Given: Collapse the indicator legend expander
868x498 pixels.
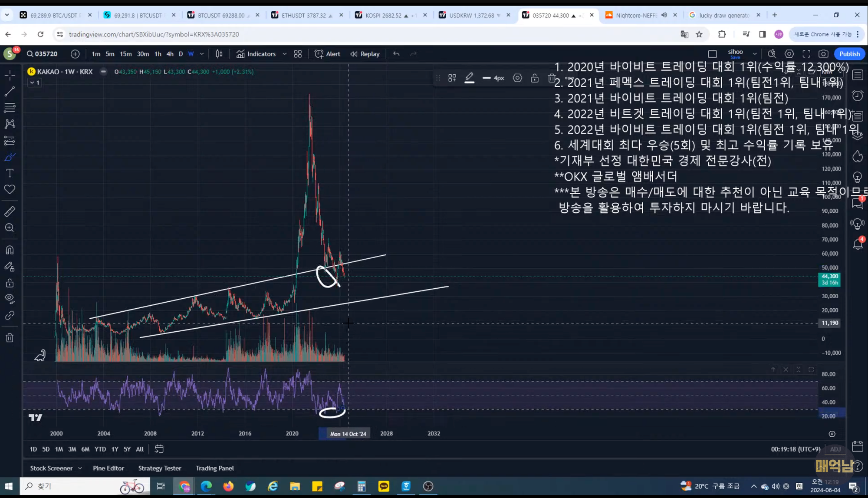Looking at the screenshot, I should tap(35, 82).
